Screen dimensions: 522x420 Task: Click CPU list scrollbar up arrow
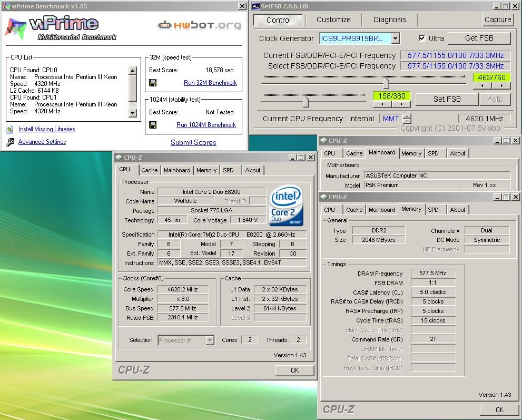tap(133, 71)
